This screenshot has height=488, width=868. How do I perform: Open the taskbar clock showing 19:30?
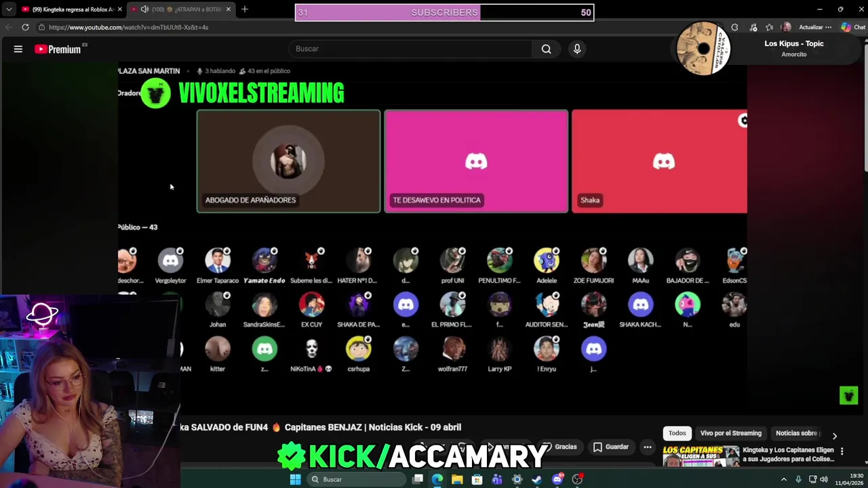click(849, 479)
